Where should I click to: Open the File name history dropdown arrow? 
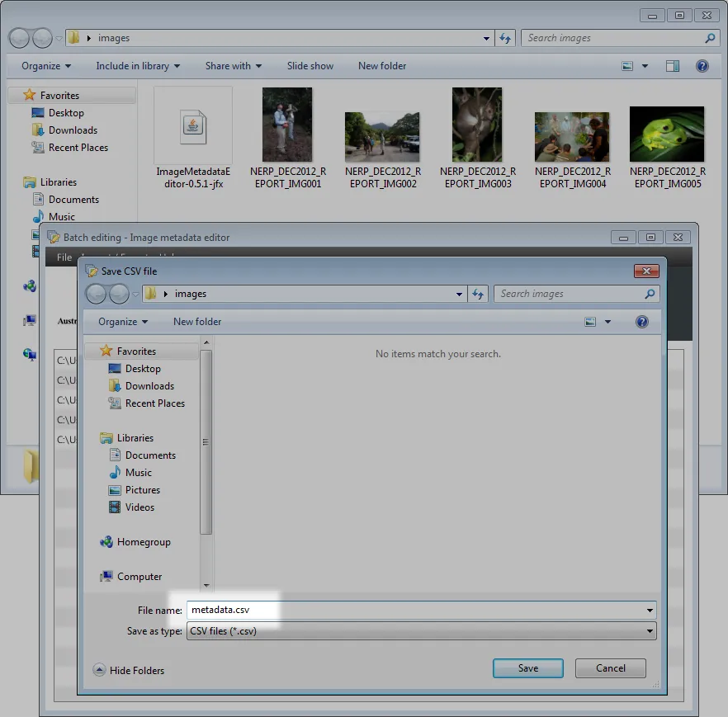click(x=650, y=611)
